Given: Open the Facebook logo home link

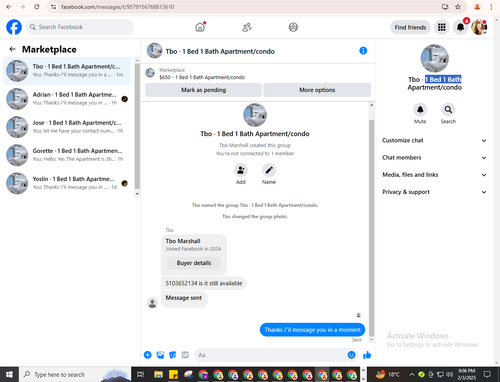Looking at the screenshot, I should [14, 27].
